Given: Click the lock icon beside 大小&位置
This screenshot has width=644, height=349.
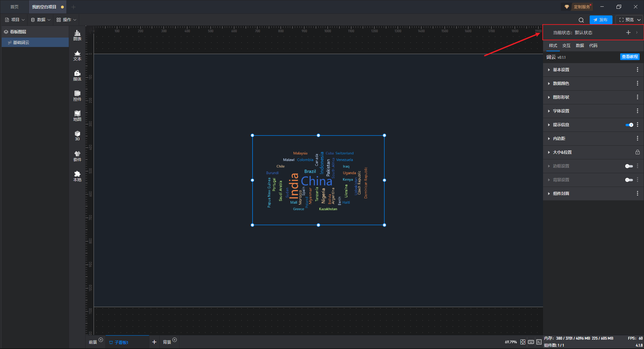Looking at the screenshot, I should point(637,152).
